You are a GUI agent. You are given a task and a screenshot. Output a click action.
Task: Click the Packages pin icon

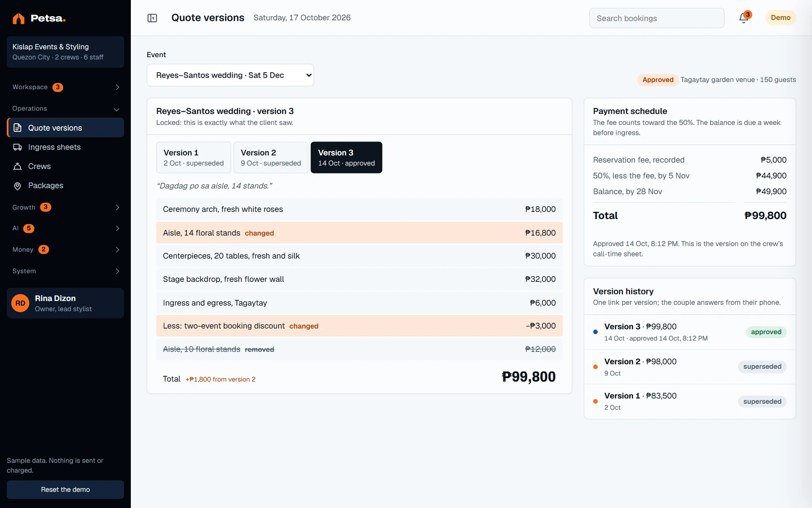pos(17,186)
